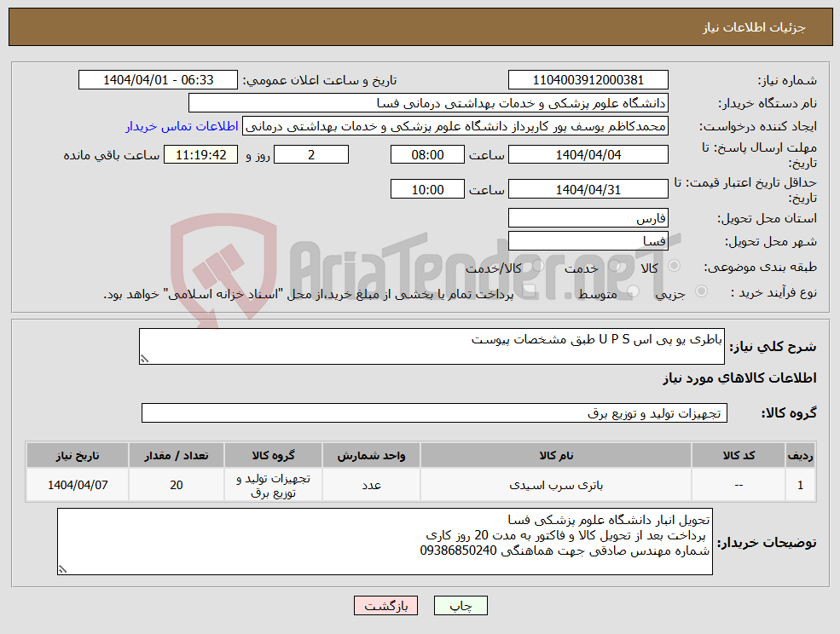Click the resize handle of description text area

coord(143,360)
